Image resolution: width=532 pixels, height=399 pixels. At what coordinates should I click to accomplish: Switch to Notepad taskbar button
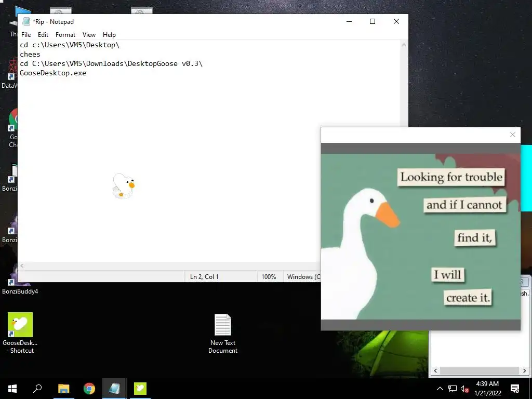tap(114, 389)
